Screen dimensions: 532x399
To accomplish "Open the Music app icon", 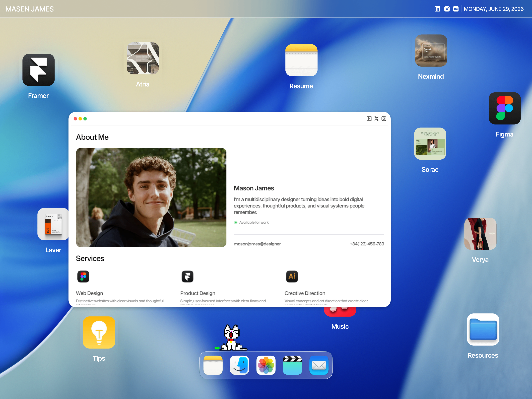I will (x=340, y=312).
